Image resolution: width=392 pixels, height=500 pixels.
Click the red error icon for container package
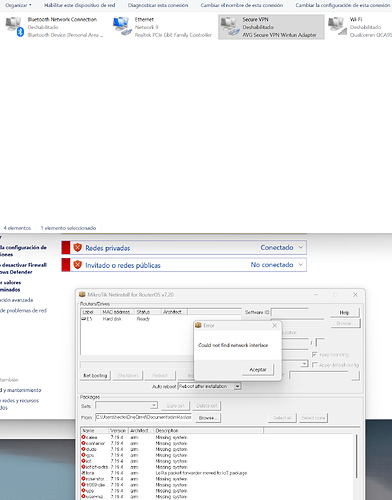[x=83, y=443]
